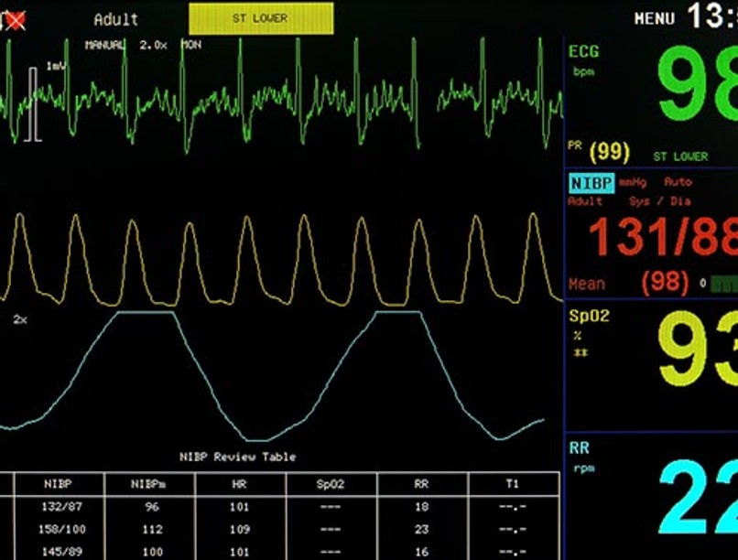Click the yellow PR (99) reading

click(x=610, y=150)
